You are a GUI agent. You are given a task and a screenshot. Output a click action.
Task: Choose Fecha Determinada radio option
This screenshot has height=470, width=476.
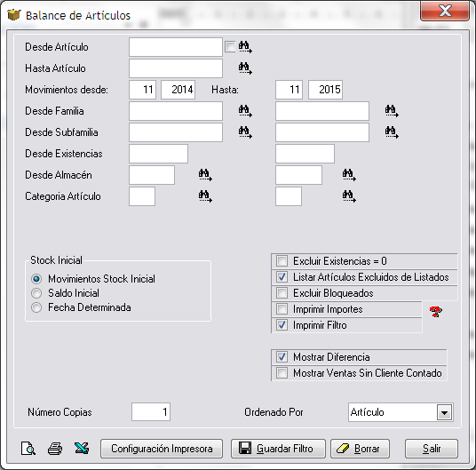(36, 307)
